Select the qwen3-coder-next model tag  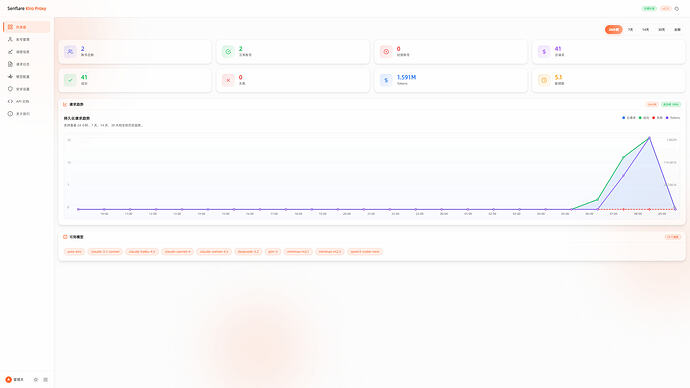click(365, 252)
